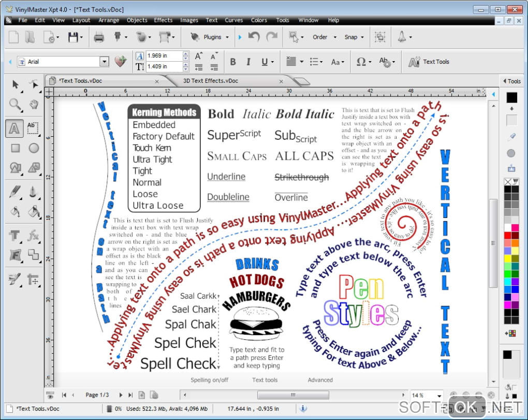Select the fx effects tool
This screenshot has height=420, width=528.
[x=33, y=236]
